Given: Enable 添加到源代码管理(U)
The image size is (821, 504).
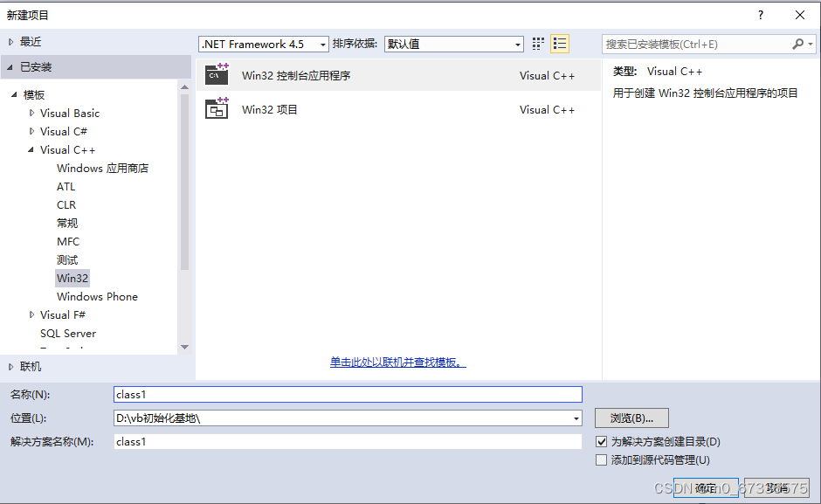Looking at the screenshot, I should 601,459.
